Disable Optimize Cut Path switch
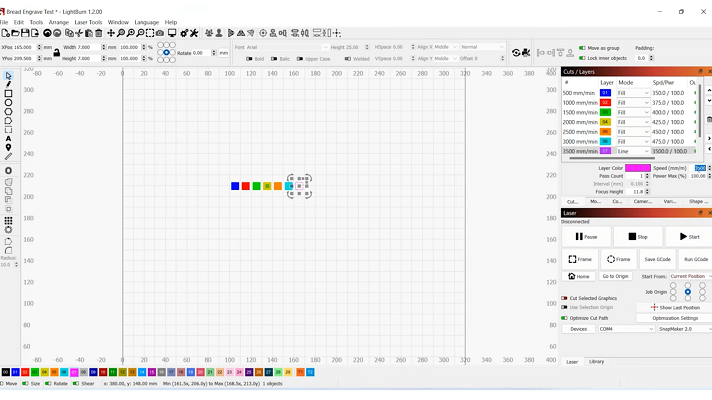Viewport: 712px width, 400px height. pyautogui.click(x=564, y=318)
